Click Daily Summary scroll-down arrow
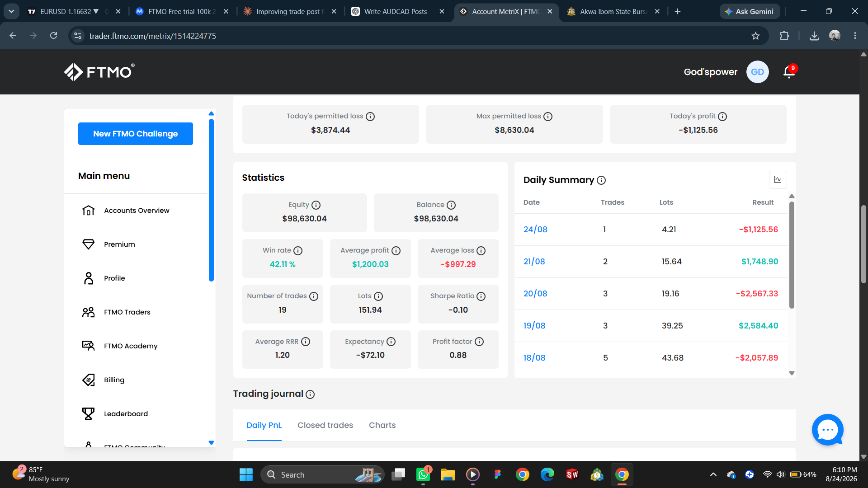 (x=792, y=373)
